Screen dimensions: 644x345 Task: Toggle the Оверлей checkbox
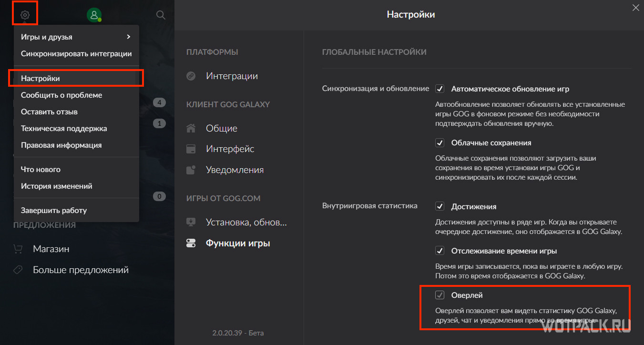(440, 295)
